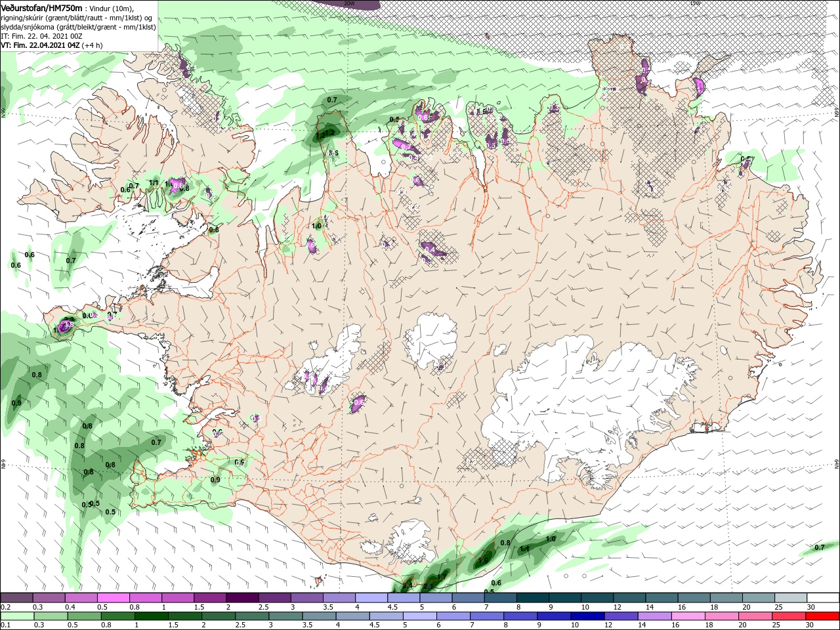This screenshot has height=630, width=840.
Task: Click the white swatch ending the snow scale
Action: click(x=823, y=598)
